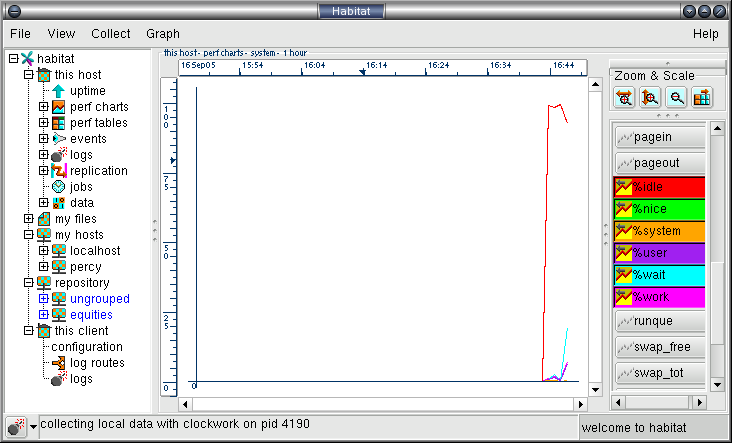Toggle the swap_free curve button
Screen dimensions: 732x443
(x=660, y=347)
